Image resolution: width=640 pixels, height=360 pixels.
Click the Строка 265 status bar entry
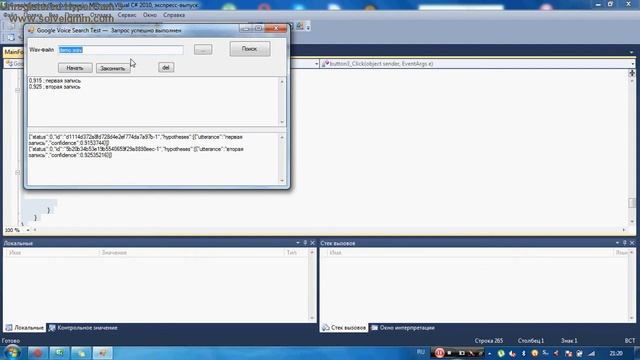click(x=489, y=340)
